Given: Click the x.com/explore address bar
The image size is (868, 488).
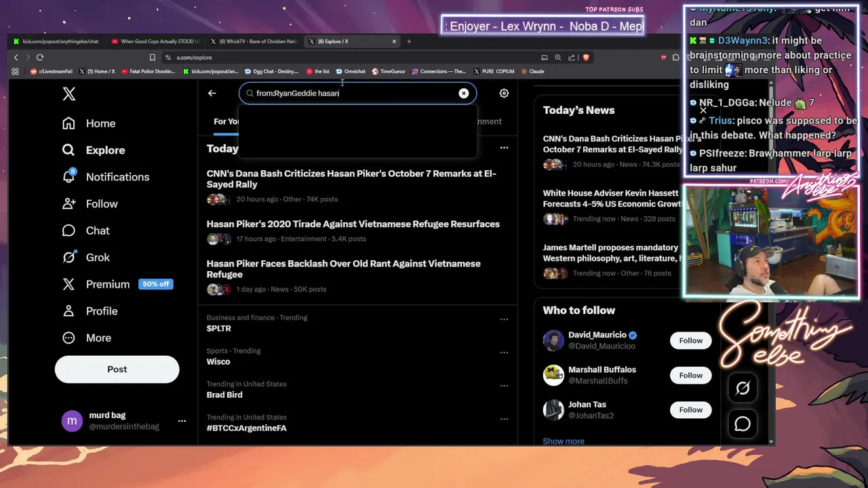Looking at the screenshot, I should (194, 58).
